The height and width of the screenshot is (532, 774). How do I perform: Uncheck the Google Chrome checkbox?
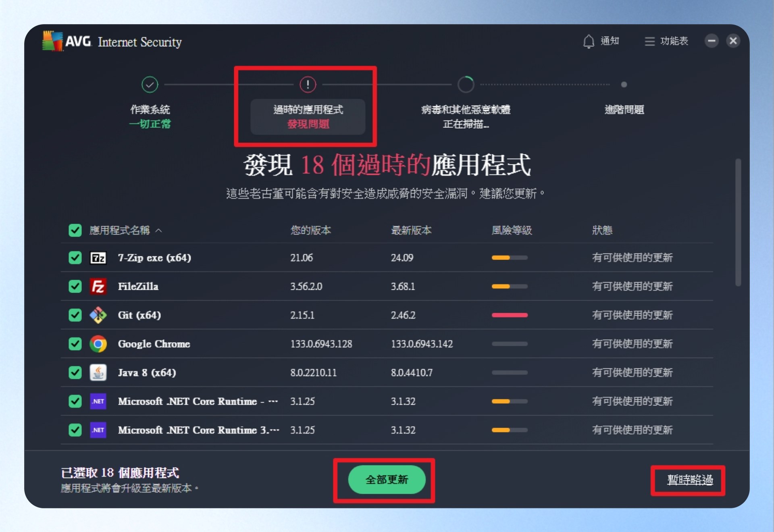point(75,344)
